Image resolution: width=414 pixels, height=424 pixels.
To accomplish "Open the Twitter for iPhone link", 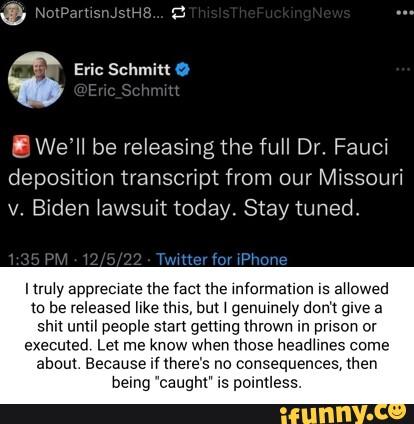I will [222, 259].
